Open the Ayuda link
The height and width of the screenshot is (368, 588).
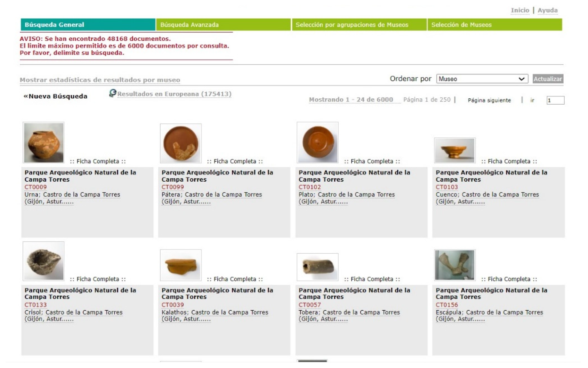pos(547,10)
